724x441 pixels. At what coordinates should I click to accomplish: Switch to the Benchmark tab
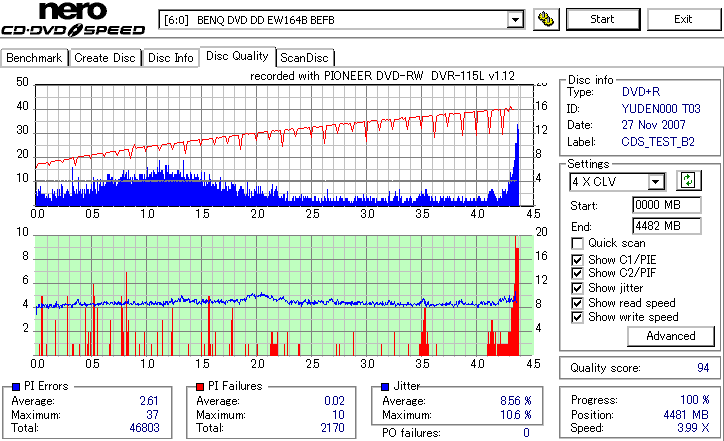pyautogui.click(x=34, y=58)
